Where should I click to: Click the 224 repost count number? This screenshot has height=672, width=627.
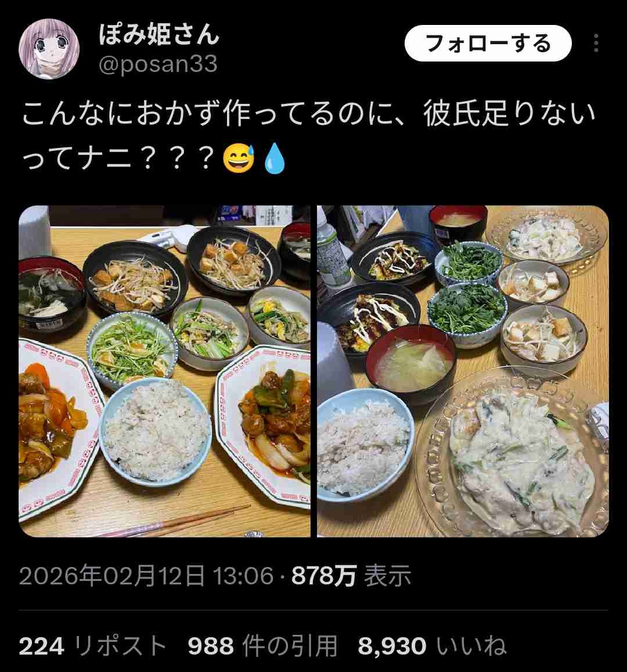click(42, 646)
